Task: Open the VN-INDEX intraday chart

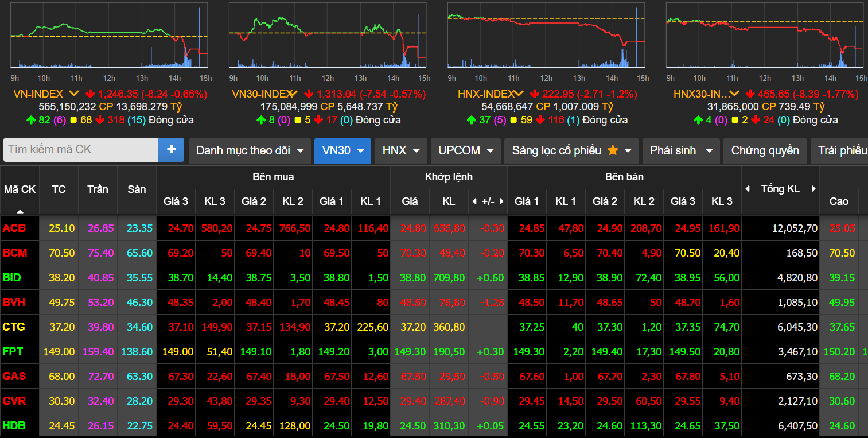Action: click(x=109, y=36)
